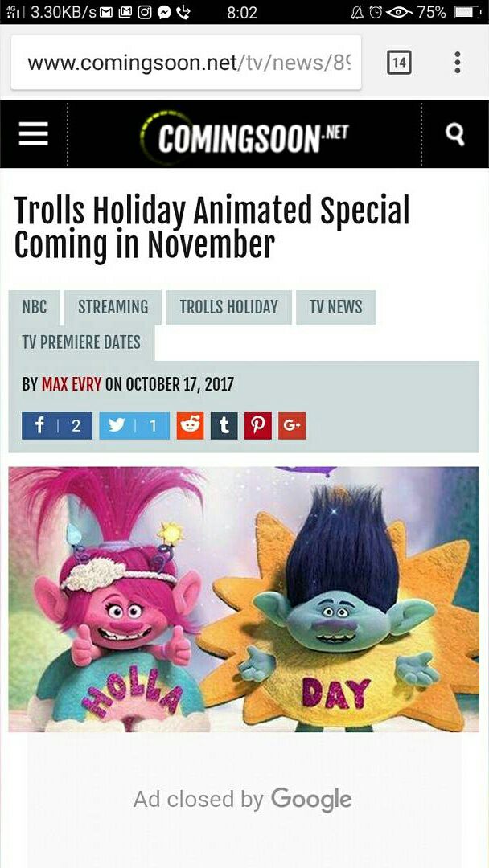This screenshot has width=489, height=868.
Task: Tap the search magnifier icon
Action: click(454, 134)
